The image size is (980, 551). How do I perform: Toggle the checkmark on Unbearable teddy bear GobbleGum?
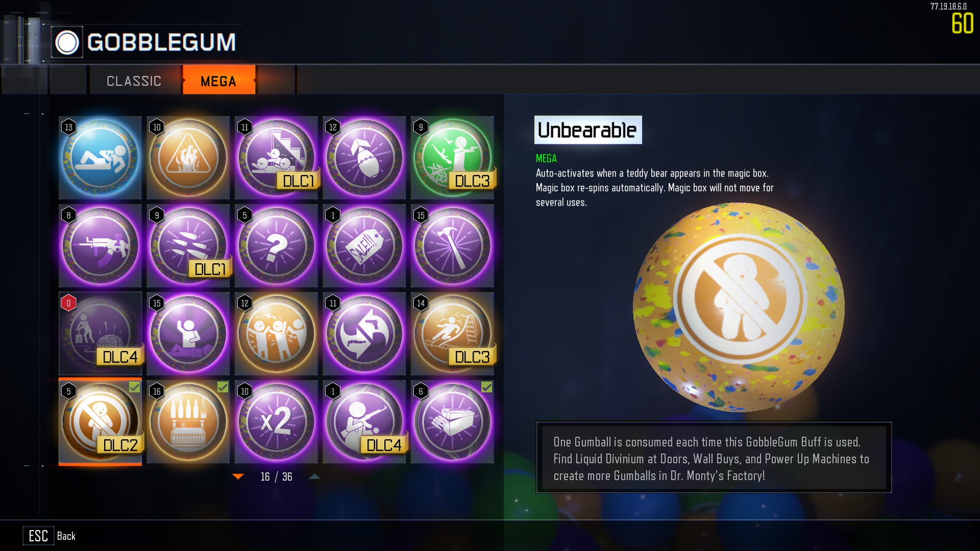(x=134, y=387)
